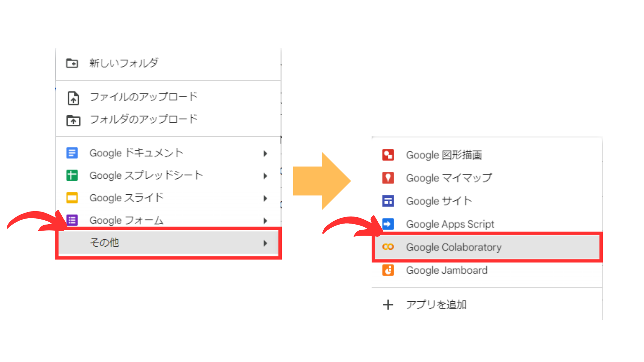The width and height of the screenshot is (644, 362).
Task: Click the Google 図形描画 icon
Action: (x=388, y=155)
